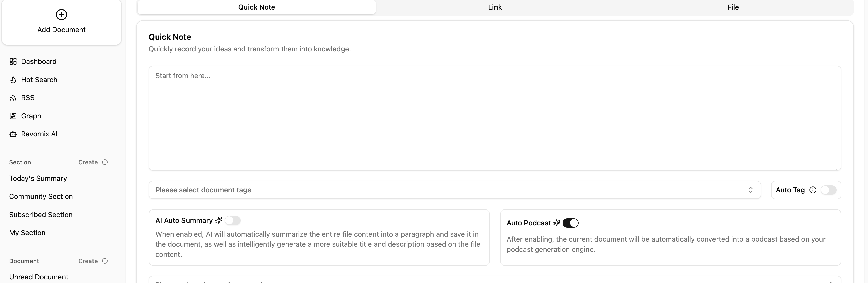Click plus icon beside Section Create
This screenshot has height=283, width=868.
(x=105, y=162)
